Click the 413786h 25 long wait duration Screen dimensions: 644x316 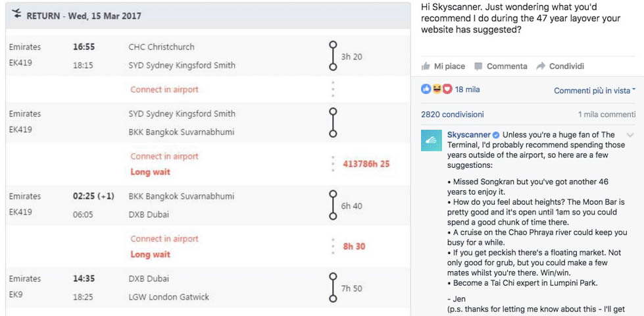[x=366, y=164]
